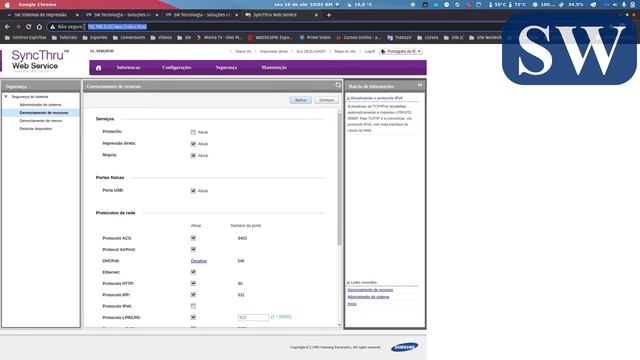Viewport: 640px width, 360px height.
Task: Toggle the Protocolo HTTP checkbox
Action: tap(193, 283)
